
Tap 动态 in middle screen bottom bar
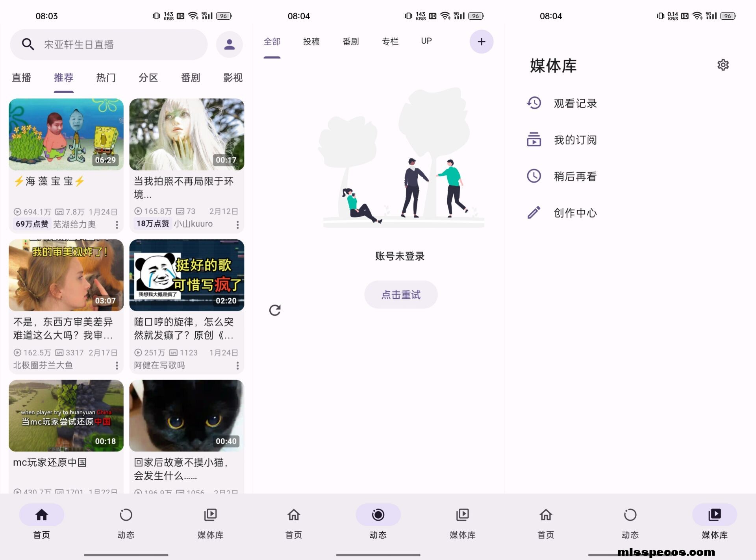(x=378, y=522)
